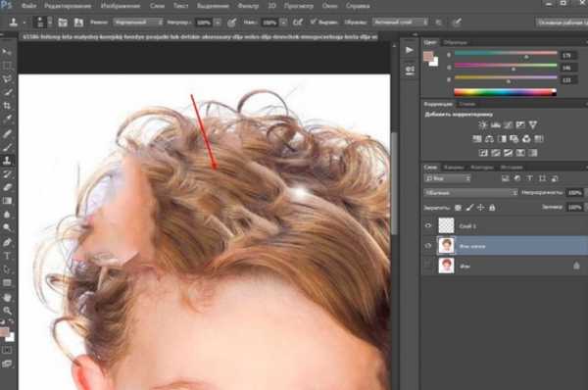Screen dimensions: 588x390
Task: Click the lock all layer icon
Action: (x=492, y=208)
